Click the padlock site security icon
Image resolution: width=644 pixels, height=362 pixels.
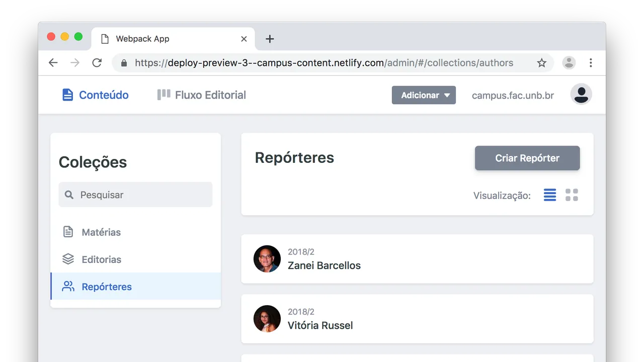[x=124, y=63]
